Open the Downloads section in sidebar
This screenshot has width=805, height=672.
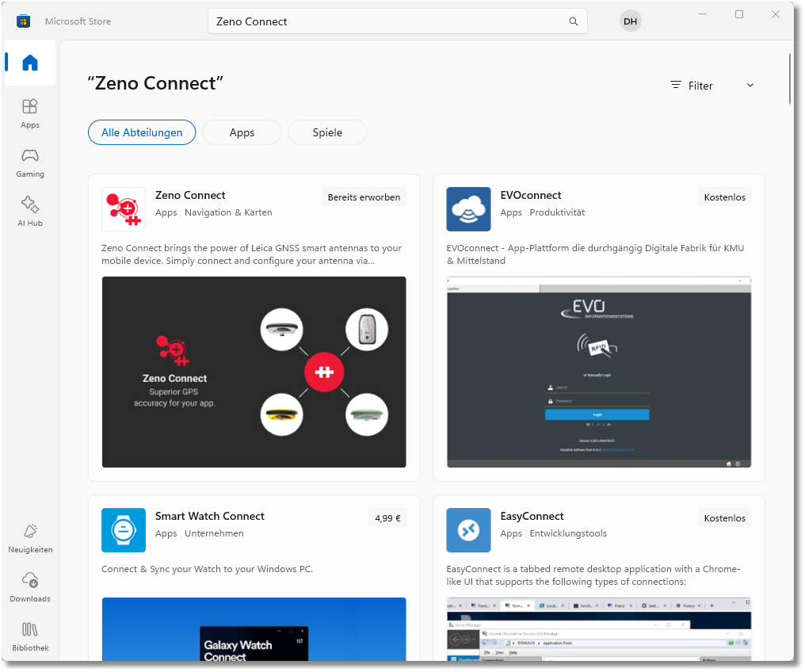coord(30,586)
